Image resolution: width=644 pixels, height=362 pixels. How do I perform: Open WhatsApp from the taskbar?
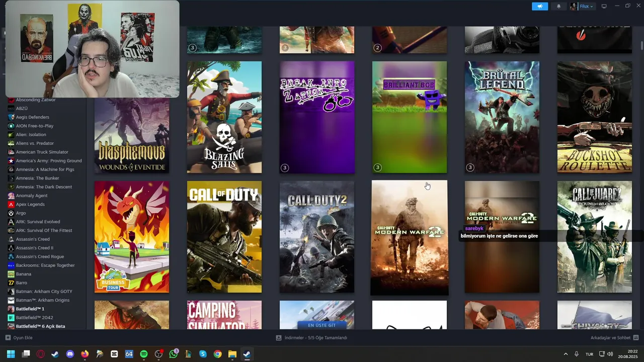174,354
